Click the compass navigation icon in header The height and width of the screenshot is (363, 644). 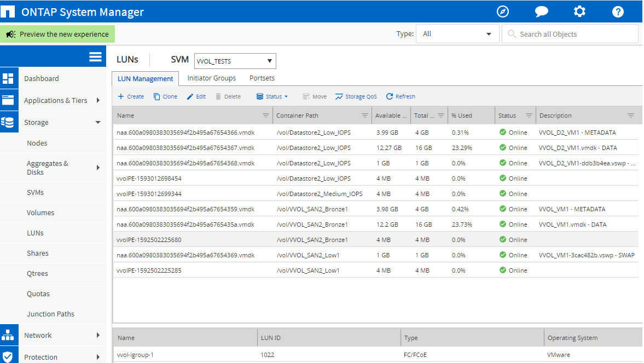click(x=502, y=11)
